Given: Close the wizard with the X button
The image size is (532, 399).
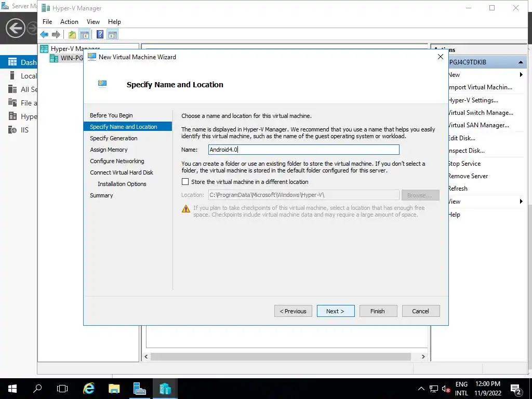Looking at the screenshot, I should coord(441,57).
